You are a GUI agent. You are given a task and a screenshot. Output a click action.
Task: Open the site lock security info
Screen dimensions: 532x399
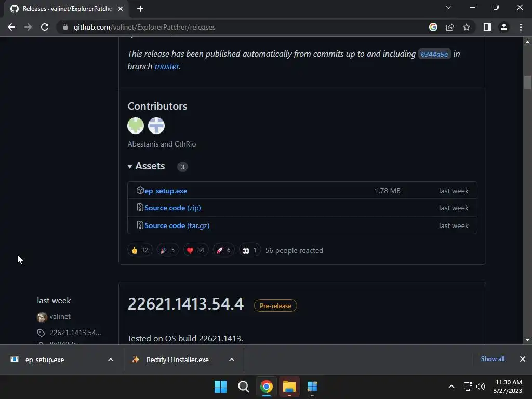click(65, 27)
